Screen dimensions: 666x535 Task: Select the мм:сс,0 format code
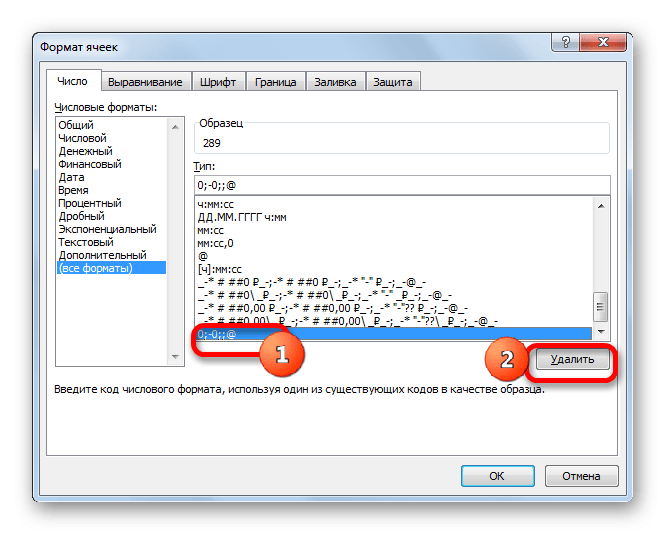394,243
